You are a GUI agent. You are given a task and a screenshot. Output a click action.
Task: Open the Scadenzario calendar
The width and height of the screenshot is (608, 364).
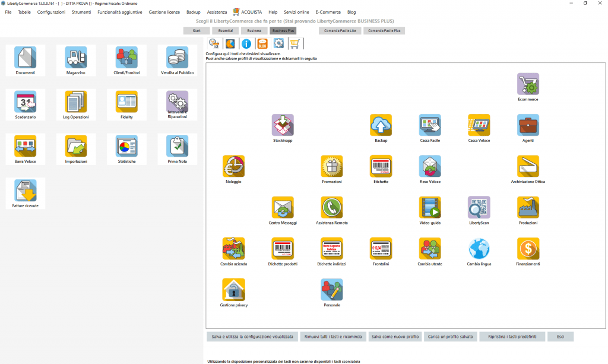click(x=25, y=105)
